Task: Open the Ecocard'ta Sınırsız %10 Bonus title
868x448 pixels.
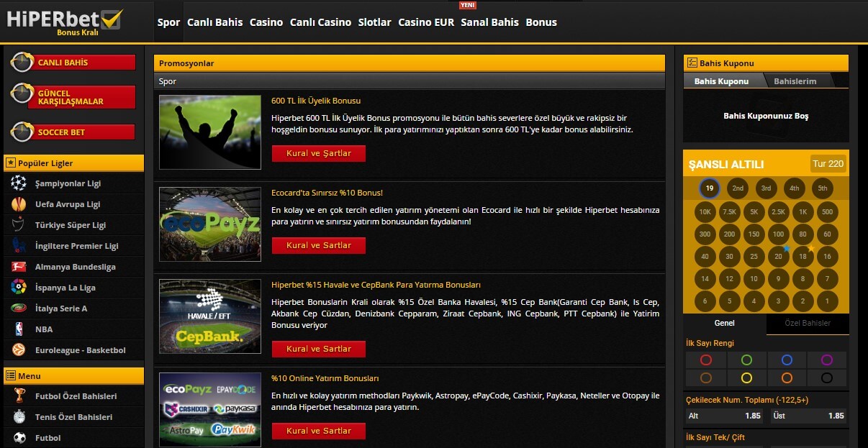Action: click(x=327, y=193)
